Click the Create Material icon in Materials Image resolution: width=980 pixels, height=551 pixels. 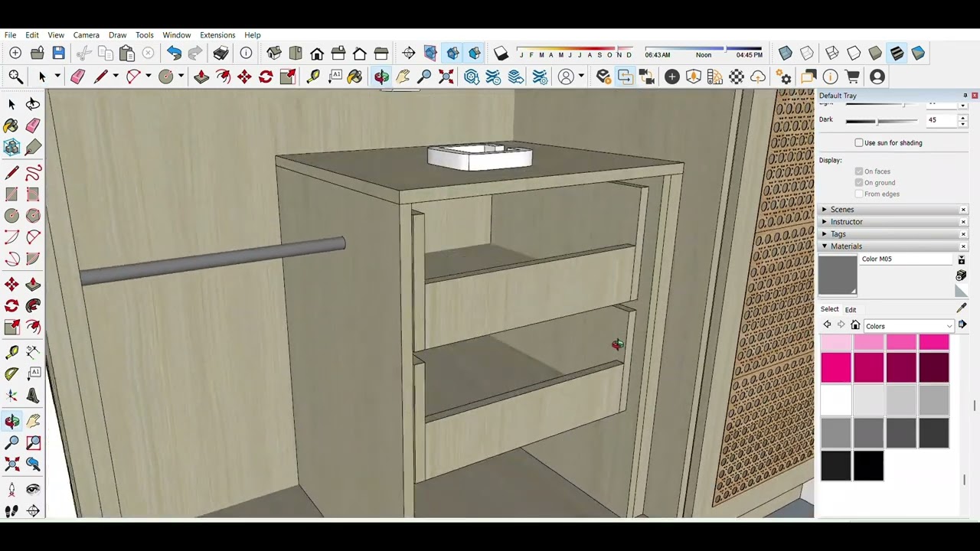pyautogui.click(x=962, y=275)
